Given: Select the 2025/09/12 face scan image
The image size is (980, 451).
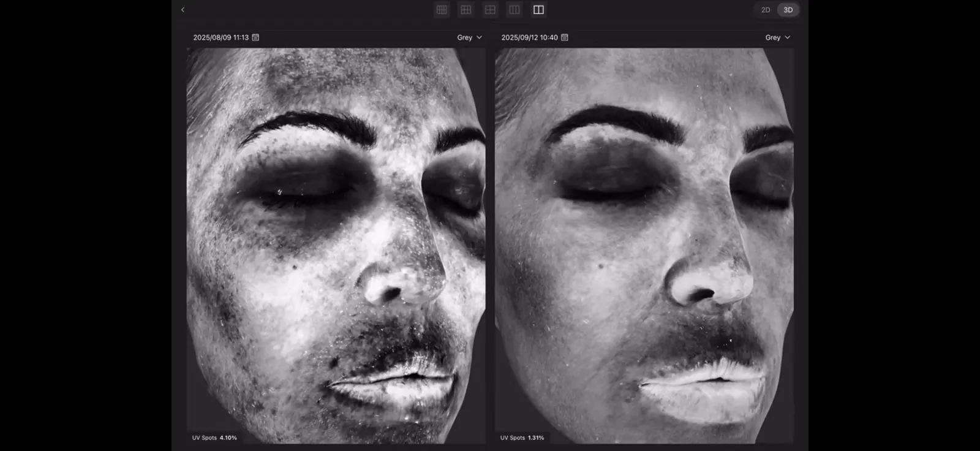Looking at the screenshot, I should [x=644, y=246].
